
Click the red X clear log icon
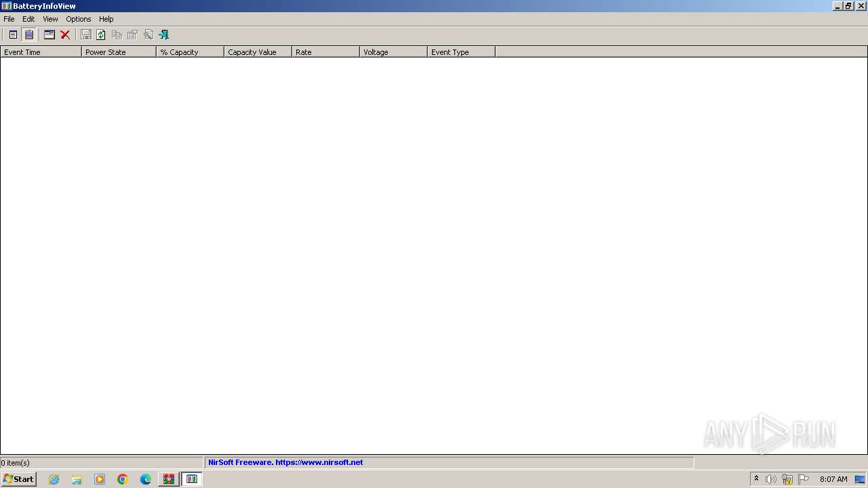click(65, 35)
